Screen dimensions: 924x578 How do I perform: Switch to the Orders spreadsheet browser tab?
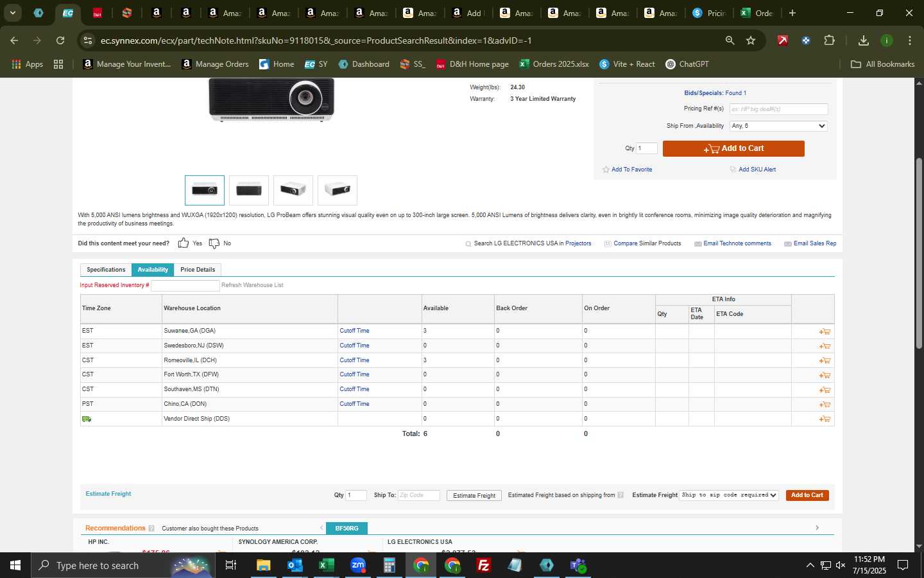point(757,13)
